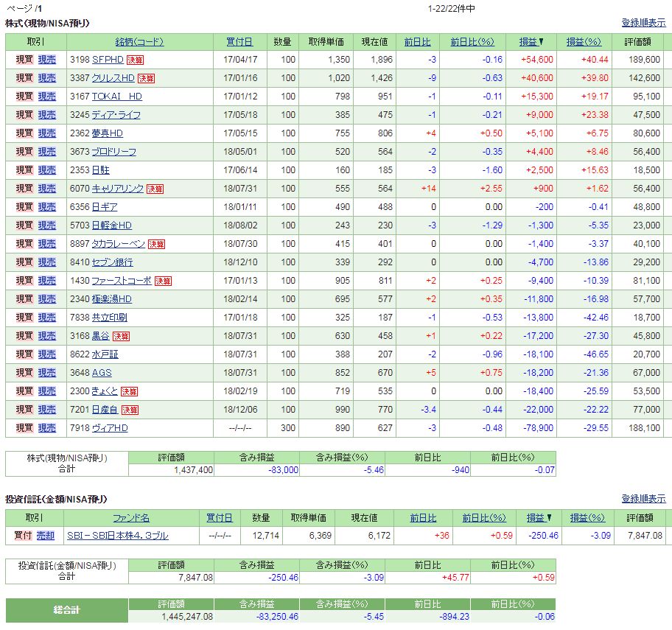Switch investment trust table to 登録順表示
672x630 pixels.
click(x=644, y=498)
